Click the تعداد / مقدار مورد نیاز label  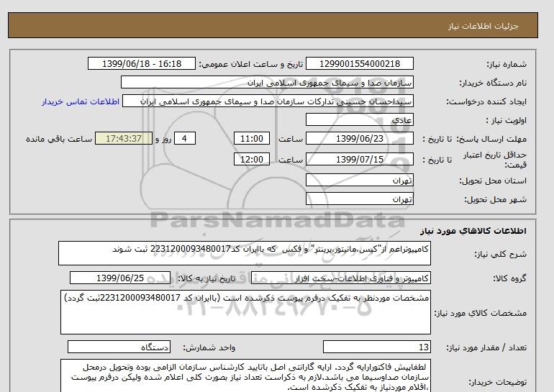[x=486, y=348]
